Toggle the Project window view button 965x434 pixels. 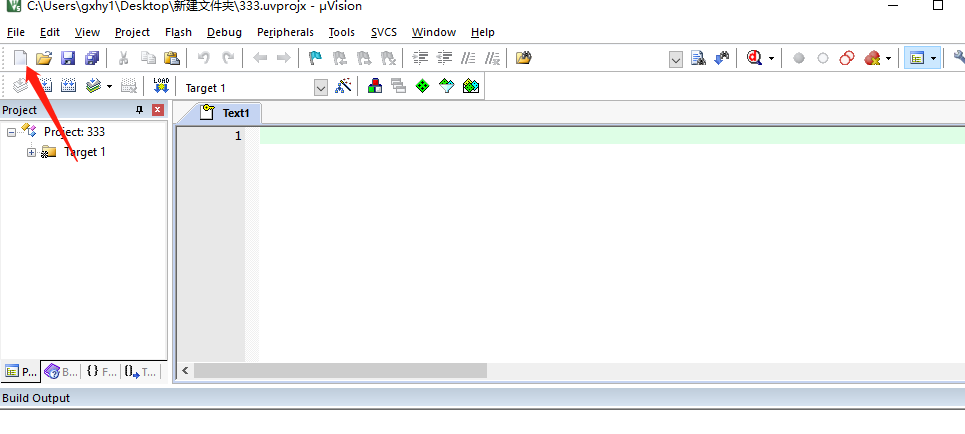coord(917,58)
